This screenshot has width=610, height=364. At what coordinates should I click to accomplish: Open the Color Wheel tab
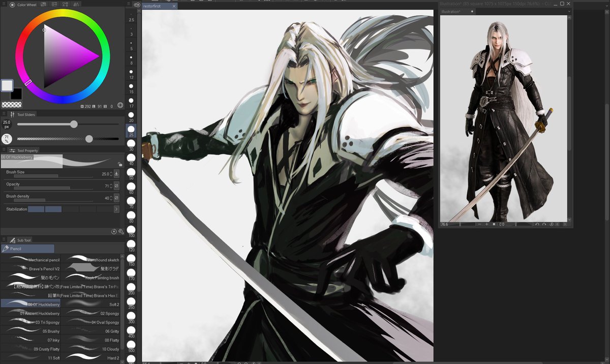[23, 5]
